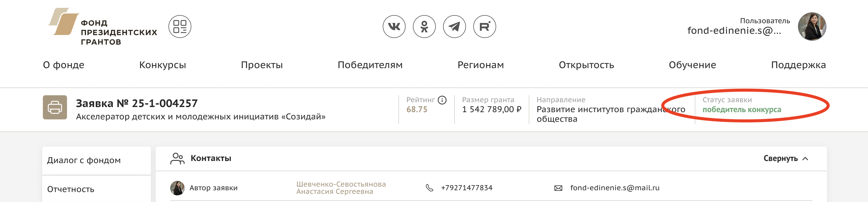Click the rating info icon
Image resolution: width=868 pixels, height=202 pixels.
click(442, 100)
